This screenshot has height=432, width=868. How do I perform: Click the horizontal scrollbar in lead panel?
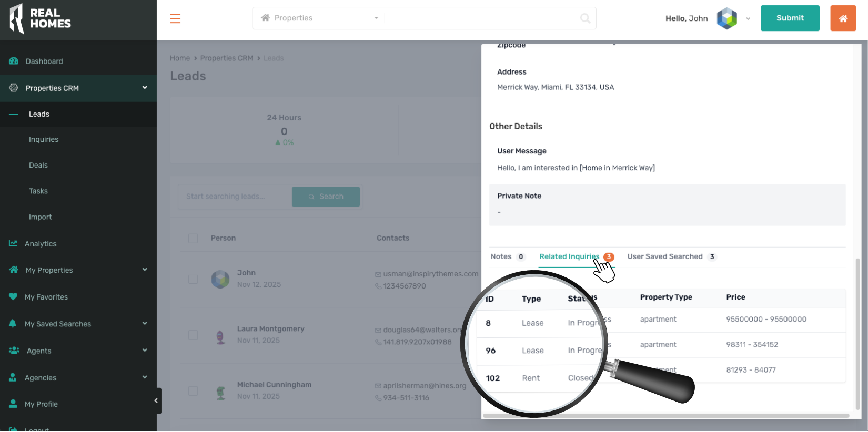coord(665,416)
